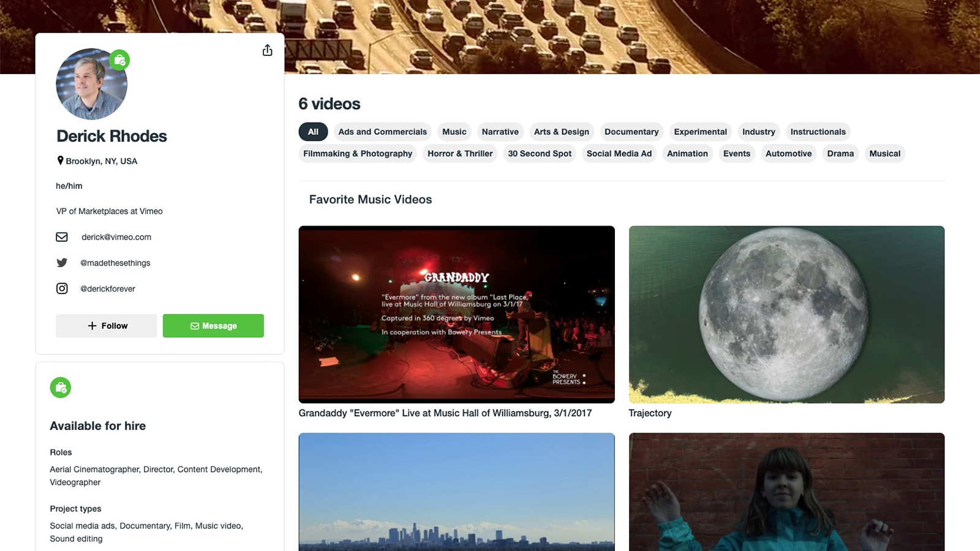Pick the Animation filter chip
This screenshot has height=551, width=980.
pyautogui.click(x=687, y=154)
